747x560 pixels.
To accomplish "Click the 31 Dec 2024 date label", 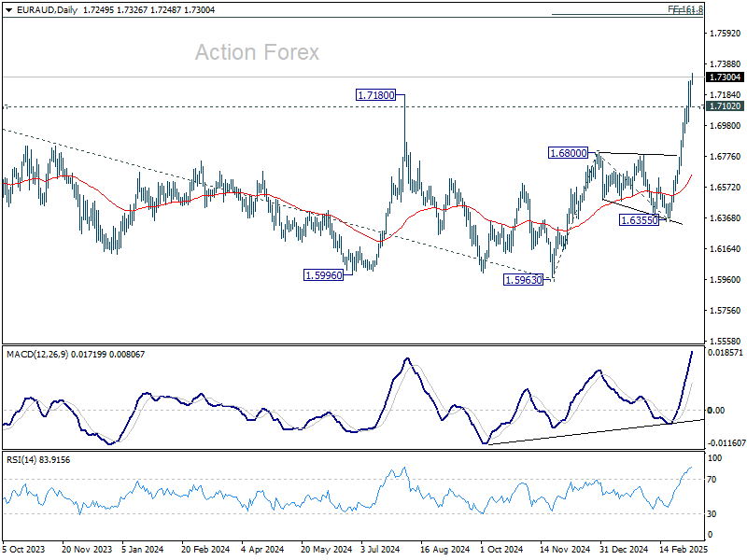I will tap(624, 550).
